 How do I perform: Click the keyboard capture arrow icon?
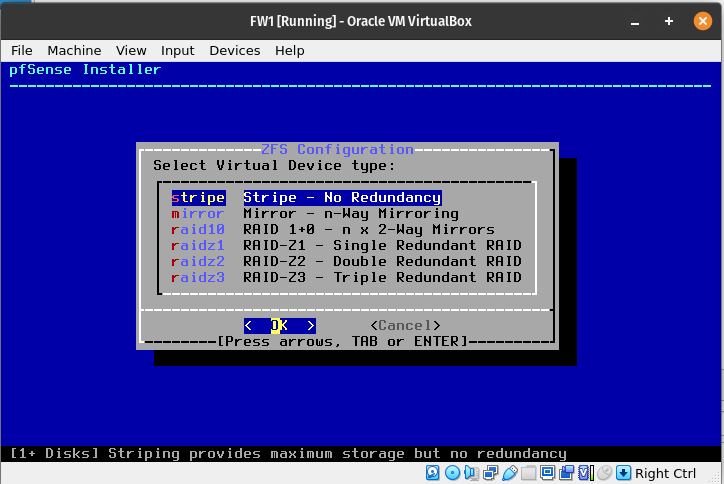tap(623, 473)
